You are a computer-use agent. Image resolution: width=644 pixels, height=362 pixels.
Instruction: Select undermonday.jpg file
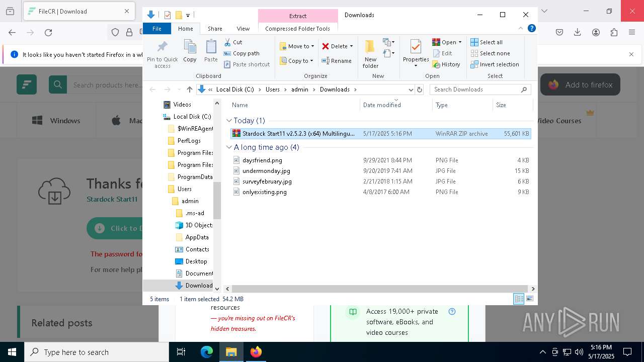tap(380, 171)
